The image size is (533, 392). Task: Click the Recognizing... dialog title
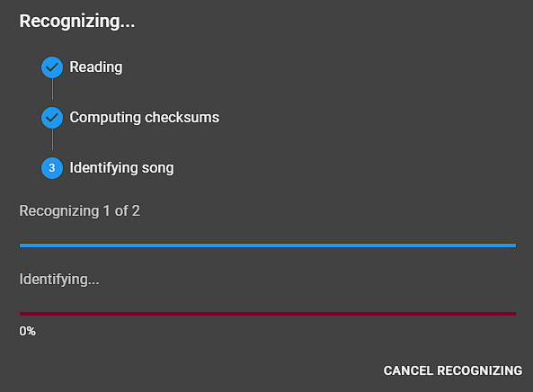(x=77, y=22)
